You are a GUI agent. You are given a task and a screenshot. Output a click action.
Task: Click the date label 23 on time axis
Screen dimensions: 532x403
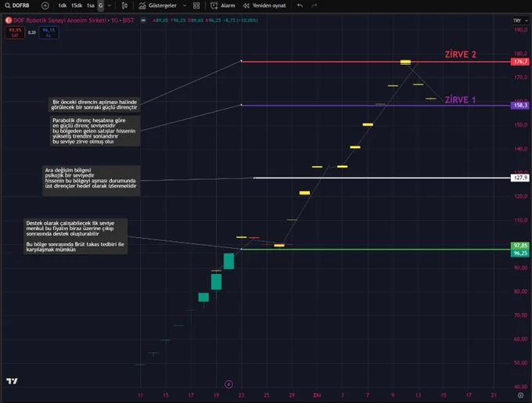(241, 395)
